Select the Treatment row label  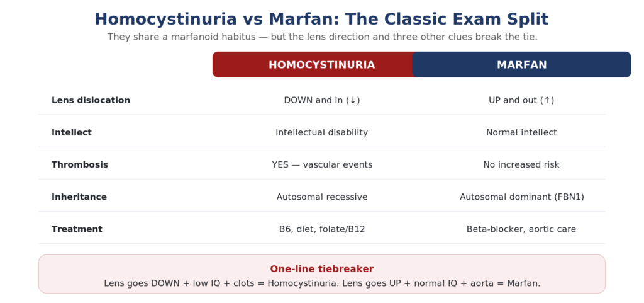coord(77,229)
